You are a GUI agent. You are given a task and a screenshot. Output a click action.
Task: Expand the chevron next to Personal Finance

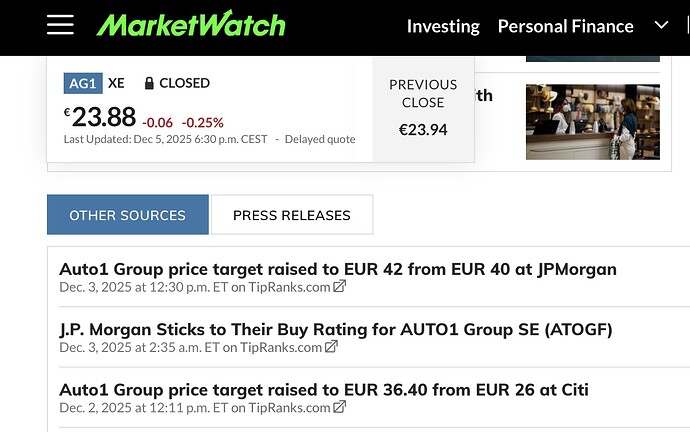tap(660, 25)
